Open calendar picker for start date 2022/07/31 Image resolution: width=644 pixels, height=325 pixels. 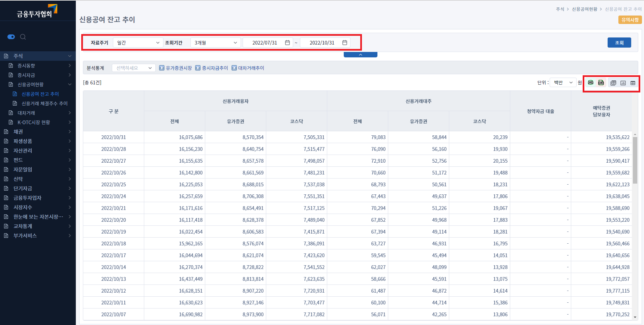click(287, 43)
